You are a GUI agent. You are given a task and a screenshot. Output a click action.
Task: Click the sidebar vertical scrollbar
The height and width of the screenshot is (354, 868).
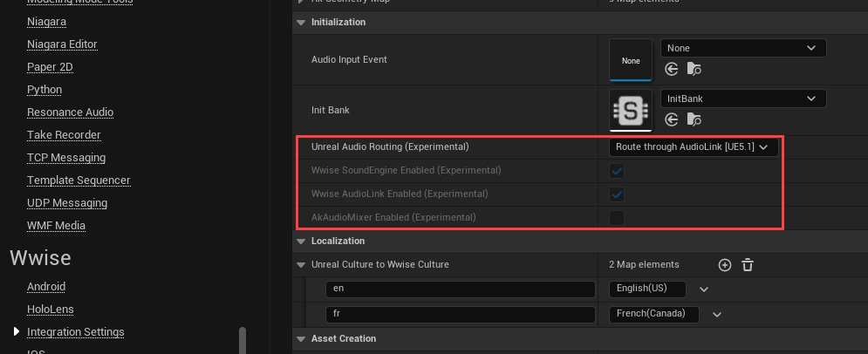(x=242, y=340)
